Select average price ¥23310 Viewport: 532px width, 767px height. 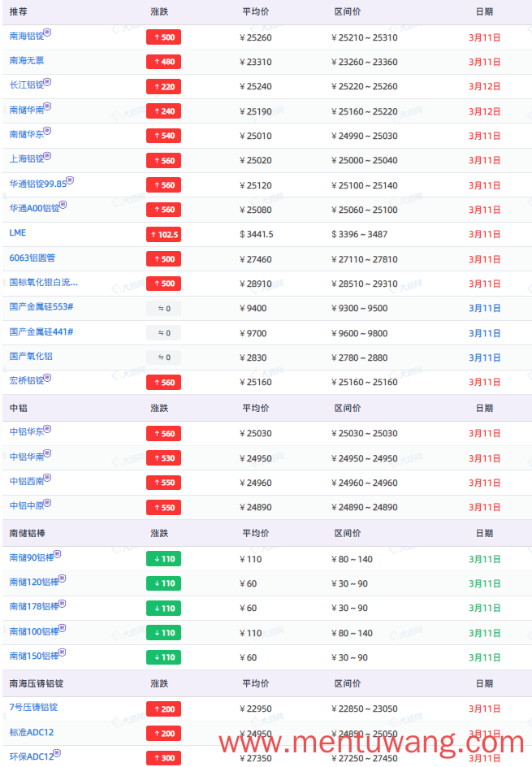tap(256, 62)
